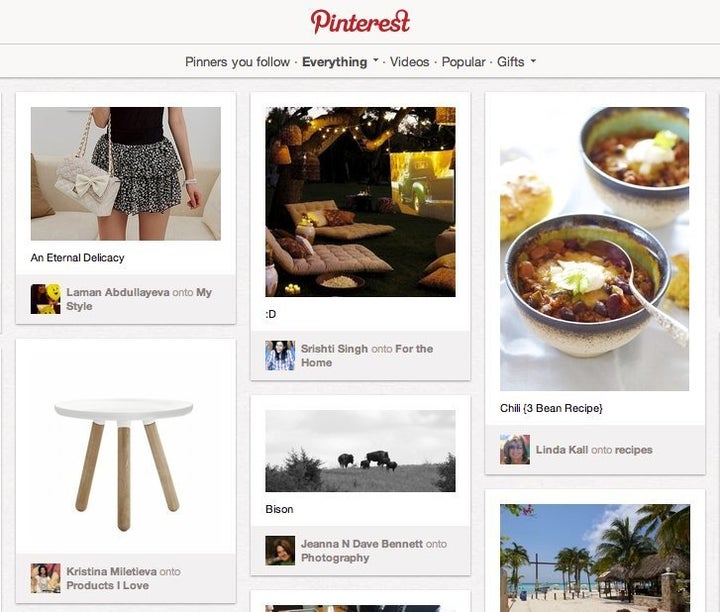Screen dimensions: 720x612
Task: Open Linda Kall's profile avatar
Action: click(x=515, y=449)
